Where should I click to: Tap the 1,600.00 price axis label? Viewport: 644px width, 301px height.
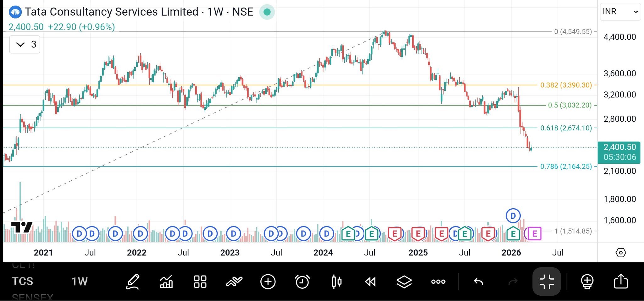coord(620,220)
